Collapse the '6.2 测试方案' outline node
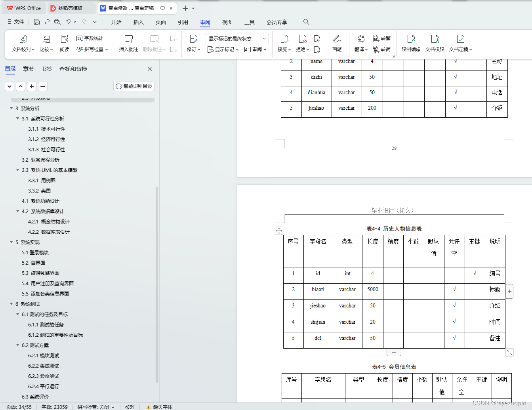Screen dimensions: 532x410 (x=17, y=345)
